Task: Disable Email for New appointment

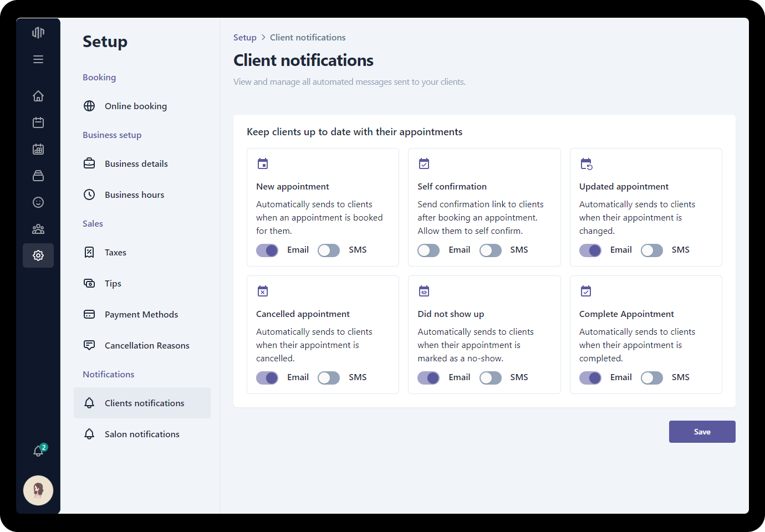Action: click(x=267, y=250)
